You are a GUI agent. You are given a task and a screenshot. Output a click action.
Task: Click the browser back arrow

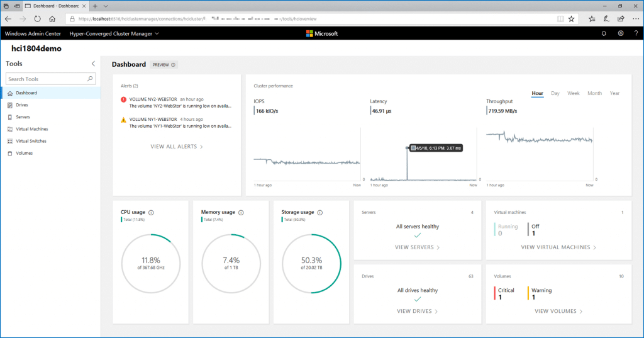coord(8,19)
